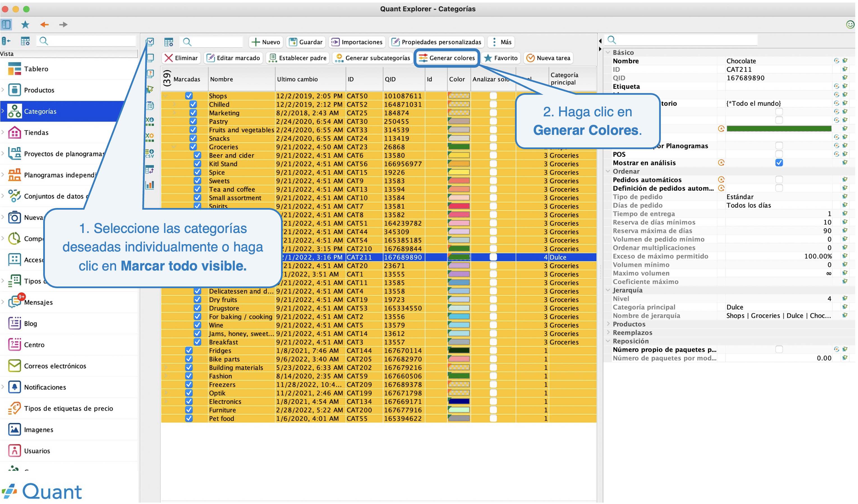
Task: Open Proyectos de planogramas in sidebar
Action: click(x=64, y=154)
